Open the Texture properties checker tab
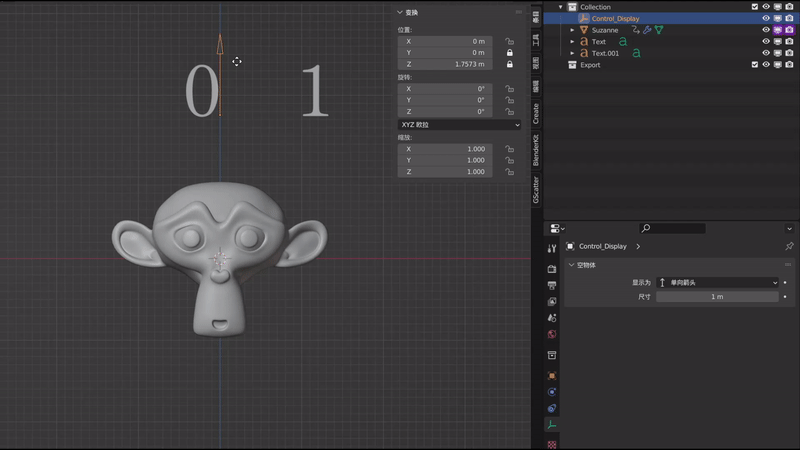 (x=552, y=444)
